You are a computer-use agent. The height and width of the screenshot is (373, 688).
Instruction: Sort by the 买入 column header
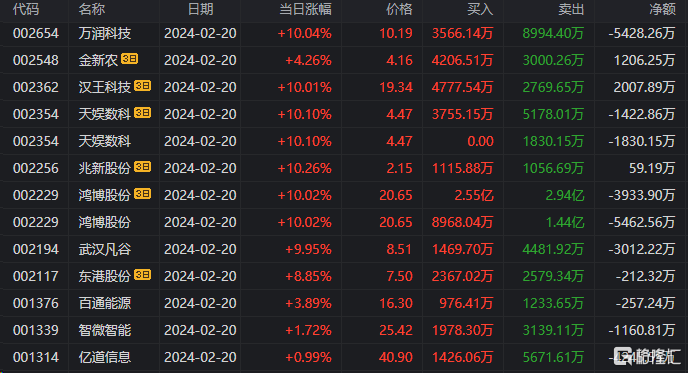[480, 9]
